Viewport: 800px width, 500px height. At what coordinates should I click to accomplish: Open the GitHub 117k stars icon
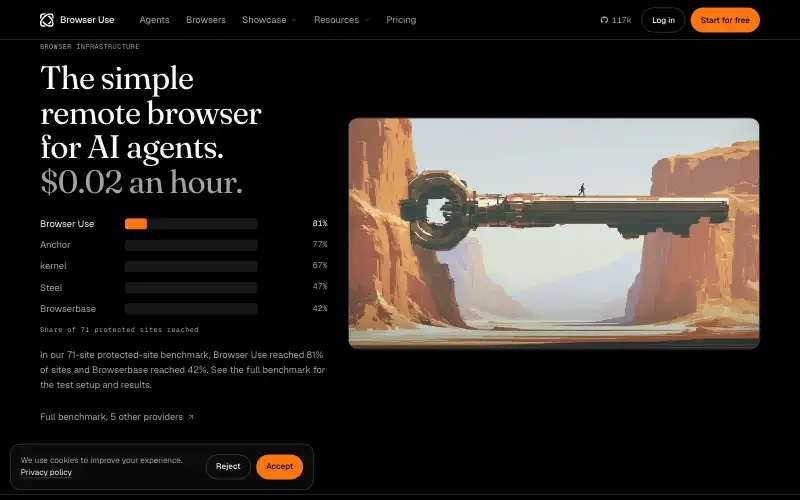pos(604,20)
